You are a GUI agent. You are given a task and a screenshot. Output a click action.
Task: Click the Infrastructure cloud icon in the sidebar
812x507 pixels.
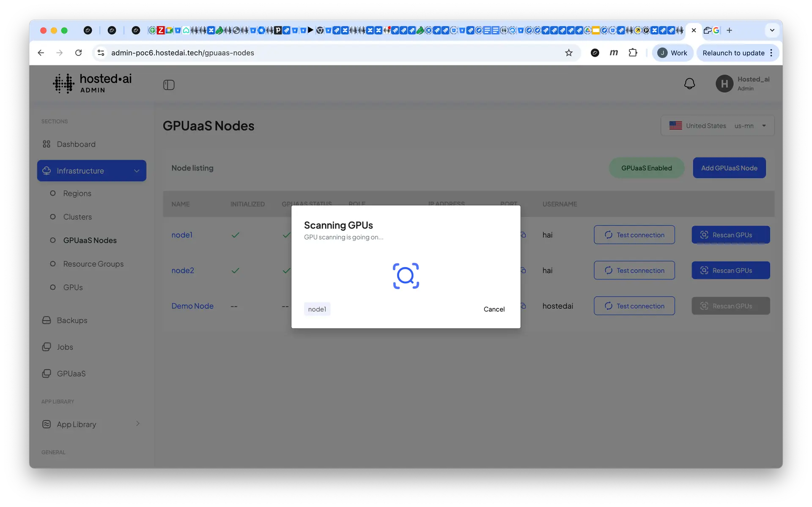click(x=47, y=170)
